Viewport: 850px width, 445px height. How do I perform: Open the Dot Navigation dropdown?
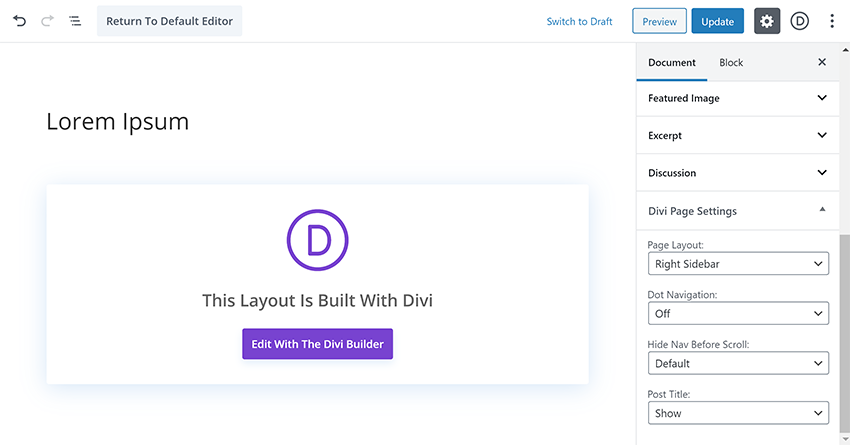coord(738,313)
